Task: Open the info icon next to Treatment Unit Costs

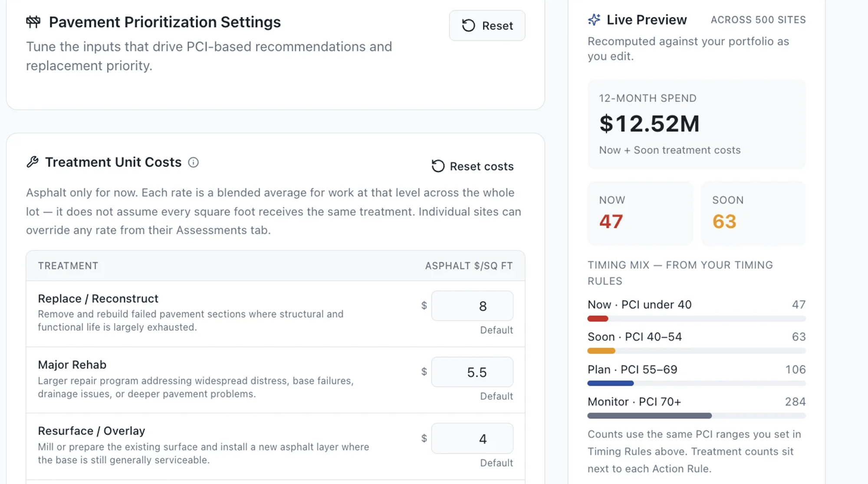Action: point(193,162)
